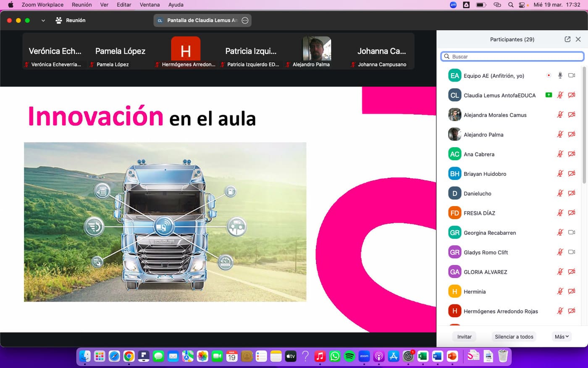Toggle microphone for Equipo AE (Anfitrión, yo)

click(560, 75)
